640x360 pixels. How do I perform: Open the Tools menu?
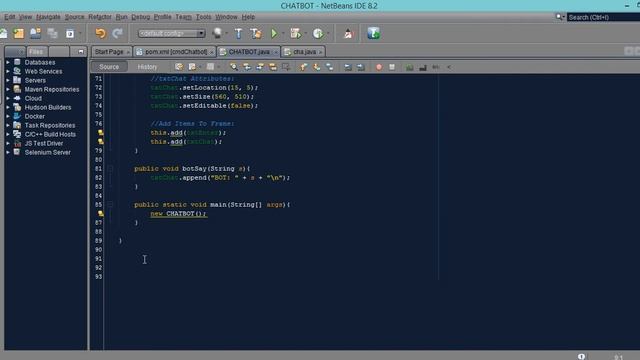[x=204, y=17]
